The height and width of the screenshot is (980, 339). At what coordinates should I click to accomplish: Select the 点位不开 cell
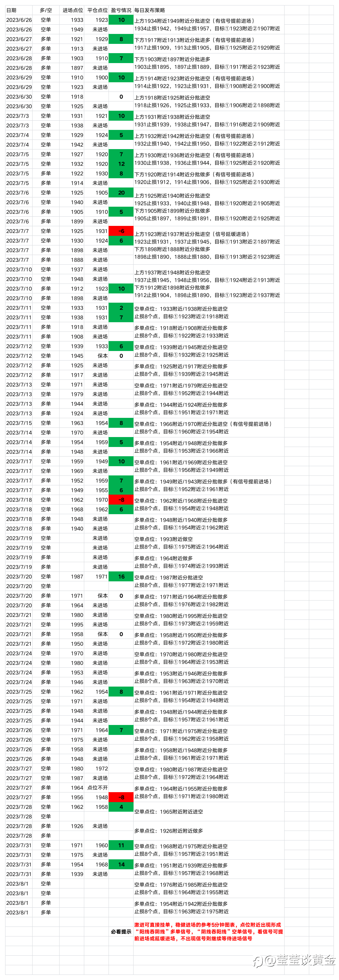97,787
